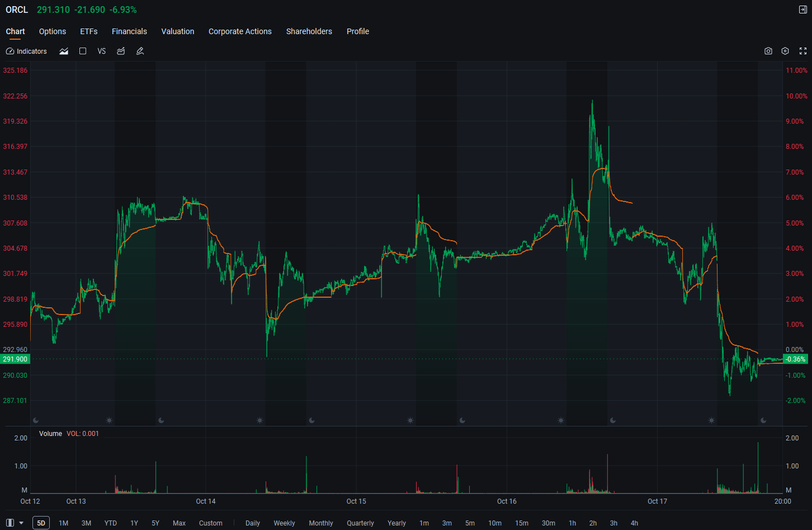Image resolution: width=812 pixels, height=530 pixels.
Task: Click the square icon beside chart type
Action: click(x=83, y=51)
